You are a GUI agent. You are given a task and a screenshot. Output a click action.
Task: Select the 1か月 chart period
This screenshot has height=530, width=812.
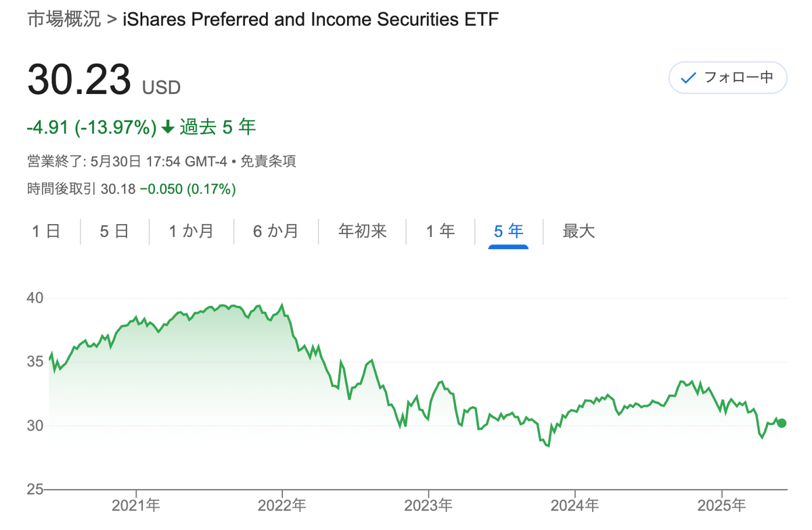(190, 231)
